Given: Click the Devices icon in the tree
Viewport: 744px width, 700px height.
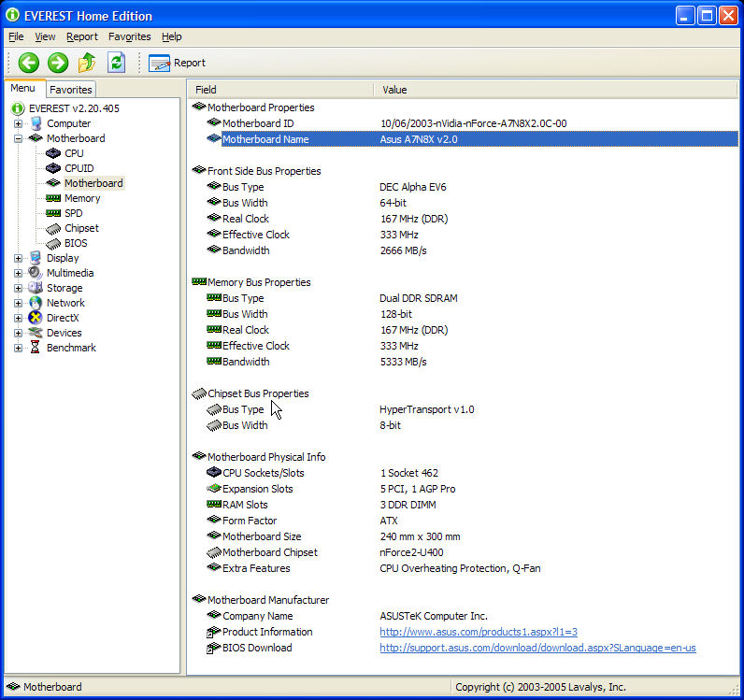Looking at the screenshot, I should click(36, 333).
